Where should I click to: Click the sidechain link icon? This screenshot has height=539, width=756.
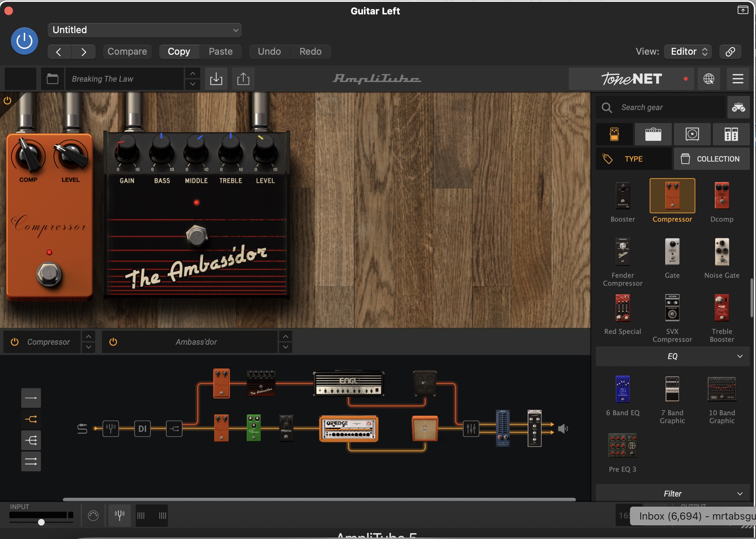coord(730,52)
